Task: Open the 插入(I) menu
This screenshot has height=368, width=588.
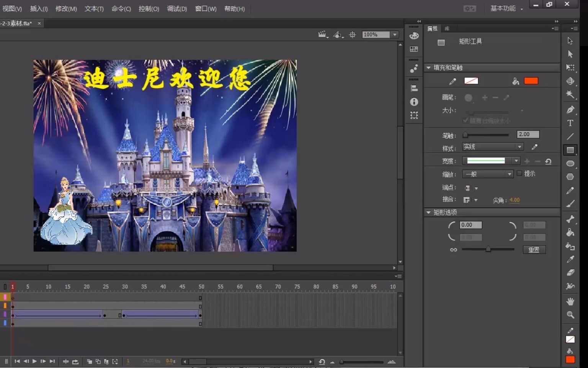Action: pyautogui.click(x=39, y=8)
